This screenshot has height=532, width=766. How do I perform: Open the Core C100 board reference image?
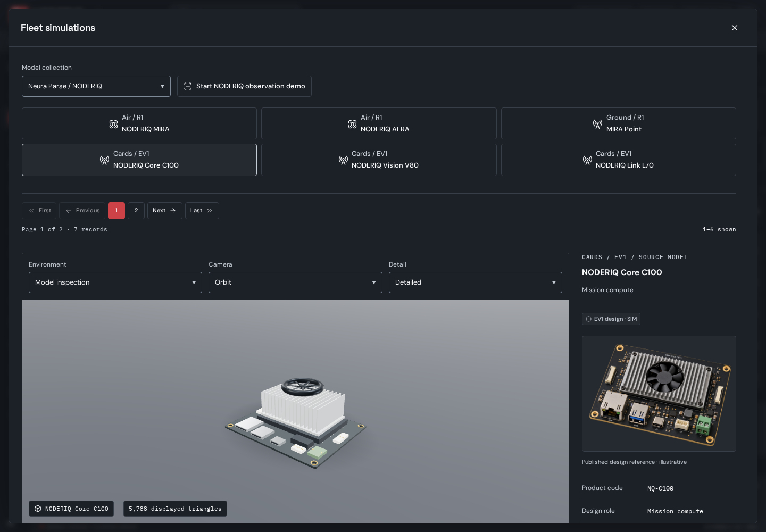point(659,394)
